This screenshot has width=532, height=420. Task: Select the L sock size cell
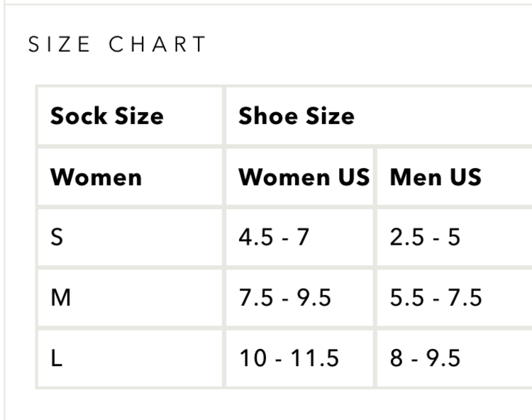click(x=56, y=359)
